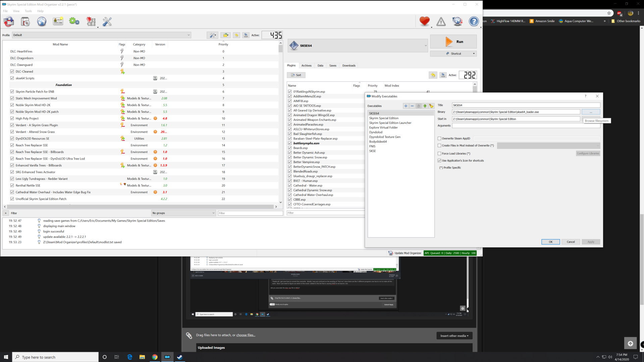
Task: Click the choose files link in browser
Action: [246, 335]
